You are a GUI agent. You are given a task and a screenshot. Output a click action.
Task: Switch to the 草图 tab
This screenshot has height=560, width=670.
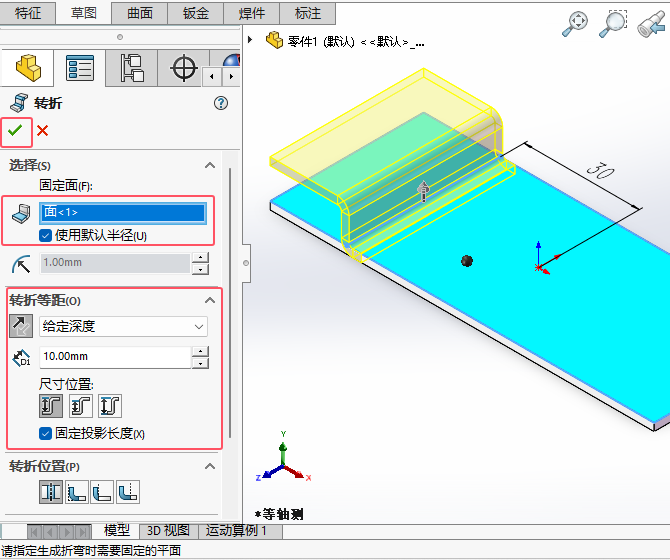(83, 13)
